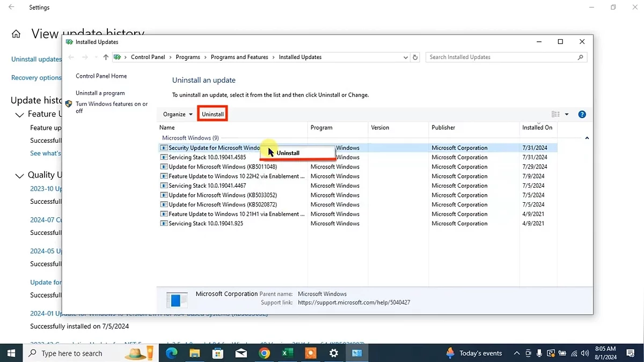Expand the address bar history dropdown
This screenshot has width=644, height=362.
[405, 57]
